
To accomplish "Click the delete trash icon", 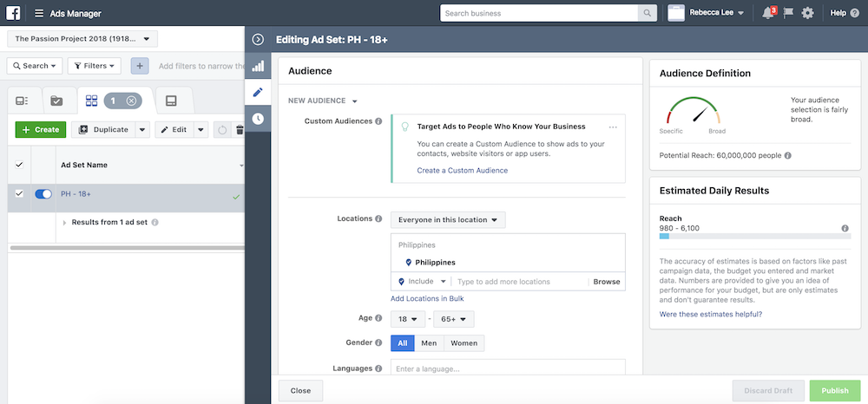I will point(240,130).
